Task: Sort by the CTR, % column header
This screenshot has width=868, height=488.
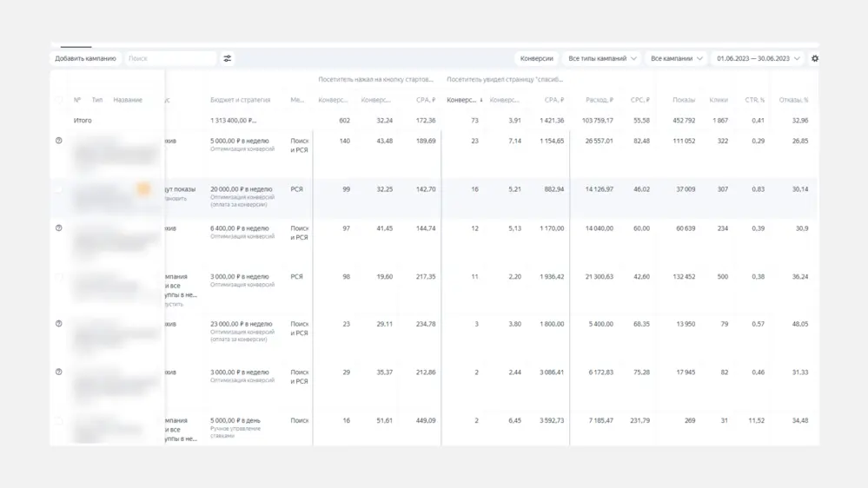Action: coord(754,100)
